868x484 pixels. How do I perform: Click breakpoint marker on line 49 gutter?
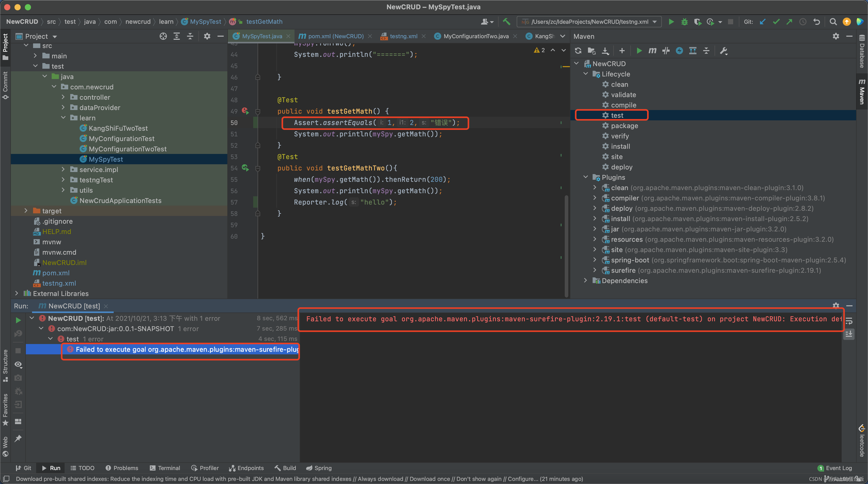point(245,111)
